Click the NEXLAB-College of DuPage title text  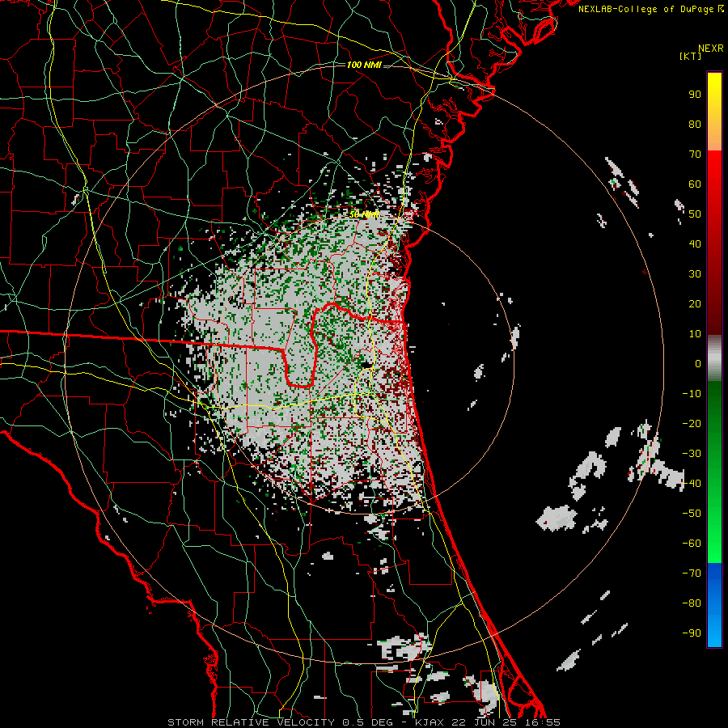(650, 9)
